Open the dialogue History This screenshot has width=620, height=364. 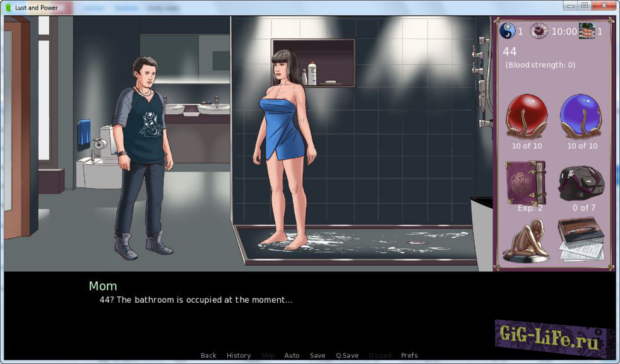[239, 355]
